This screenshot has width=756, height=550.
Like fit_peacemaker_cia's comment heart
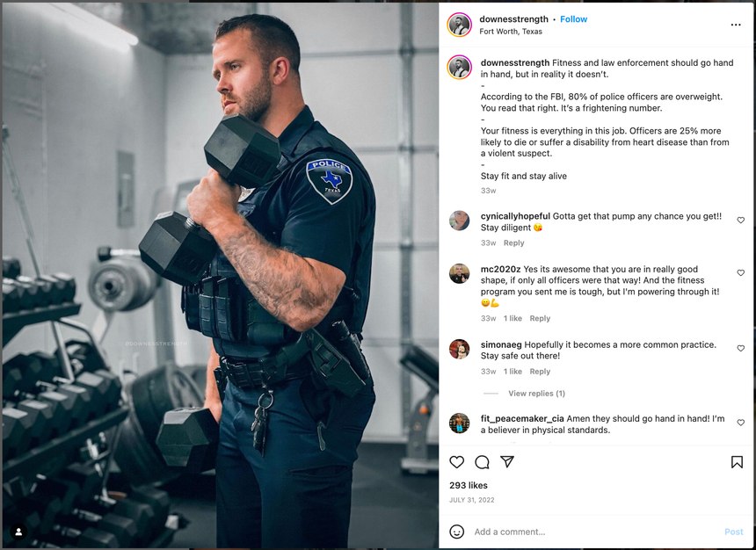tap(740, 423)
